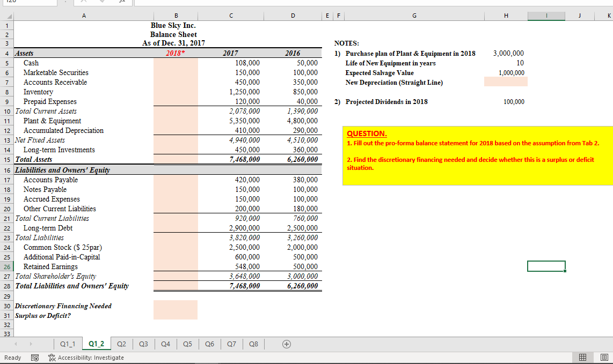Switch to Page Layout view icon
Viewport: 613px width, 364px height.
pyautogui.click(x=604, y=358)
